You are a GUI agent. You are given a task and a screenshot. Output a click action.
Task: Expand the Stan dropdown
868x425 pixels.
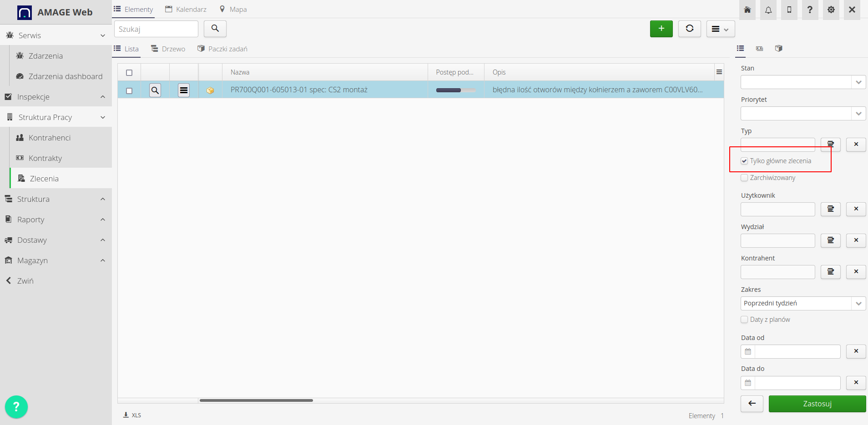pos(858,82)
